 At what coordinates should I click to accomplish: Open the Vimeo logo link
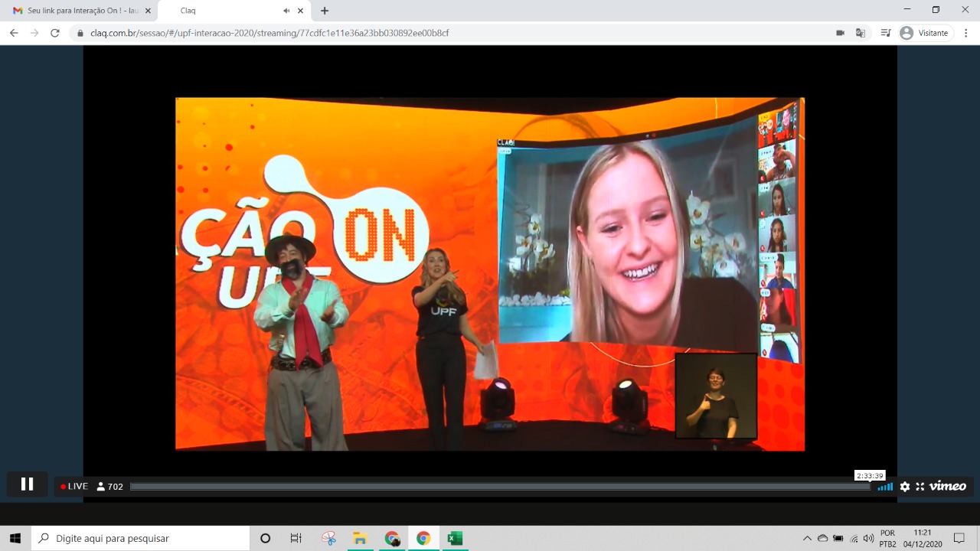point(948,486)
